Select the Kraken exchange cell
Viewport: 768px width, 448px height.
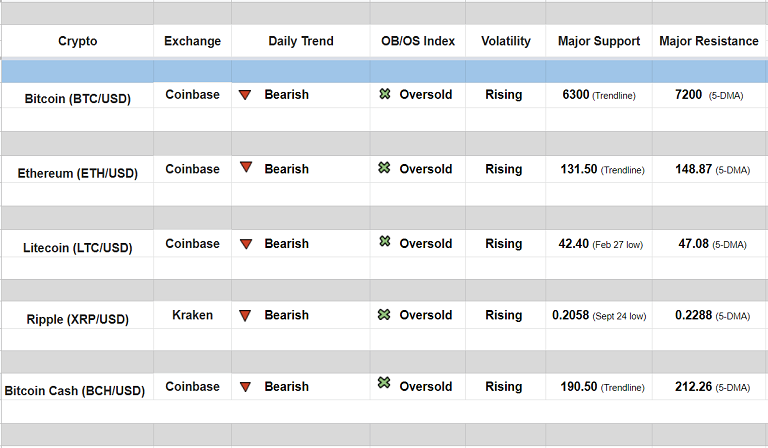click(192, 315)
